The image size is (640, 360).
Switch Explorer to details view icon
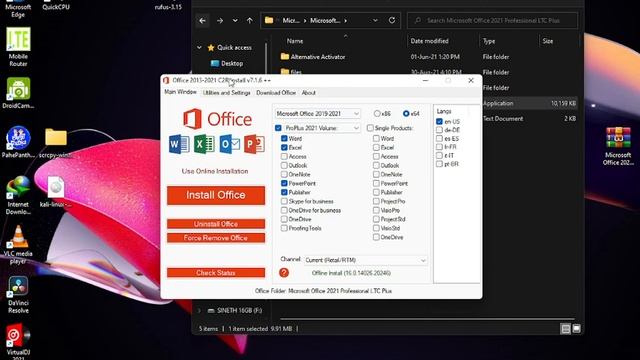tap(565, 329)
